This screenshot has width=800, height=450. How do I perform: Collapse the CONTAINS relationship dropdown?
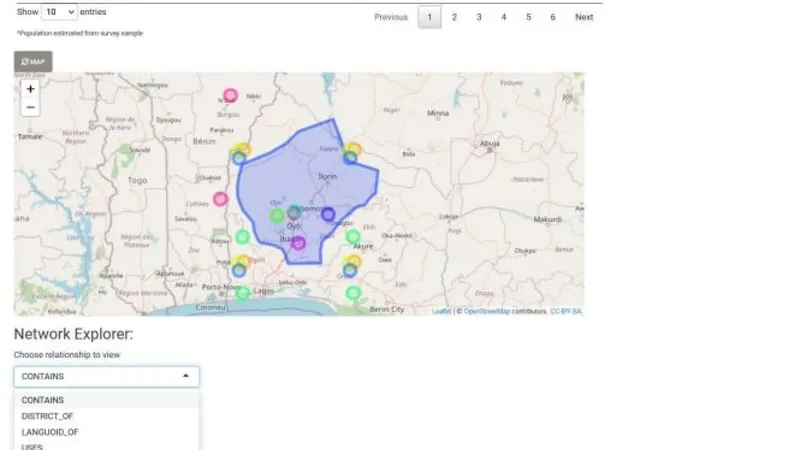click(107, 377)
